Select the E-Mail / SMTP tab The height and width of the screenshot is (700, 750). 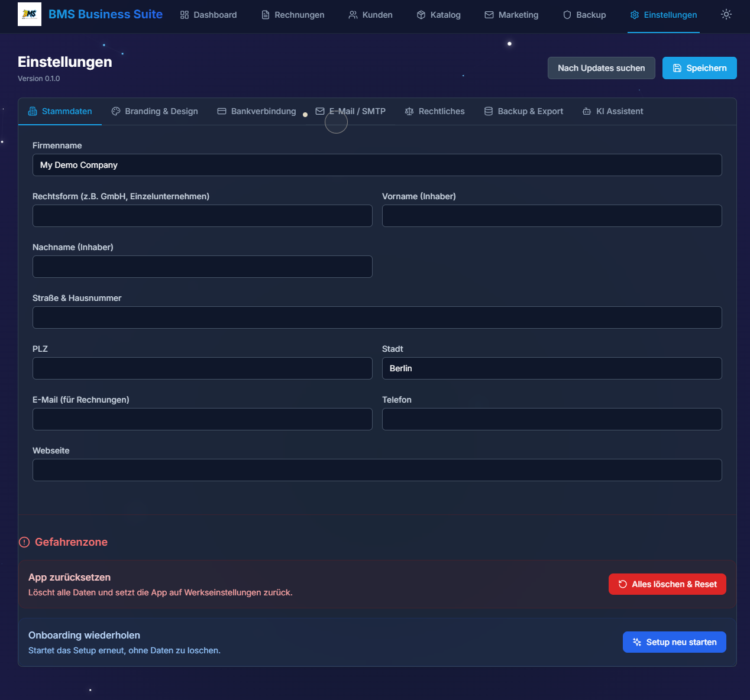click(x=350, y=111)
